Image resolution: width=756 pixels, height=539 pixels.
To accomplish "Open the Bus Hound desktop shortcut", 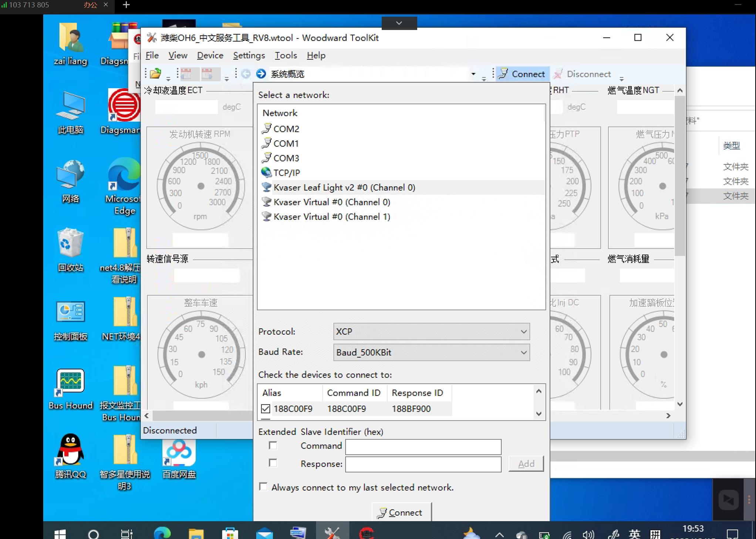I will tap(70, 389).
